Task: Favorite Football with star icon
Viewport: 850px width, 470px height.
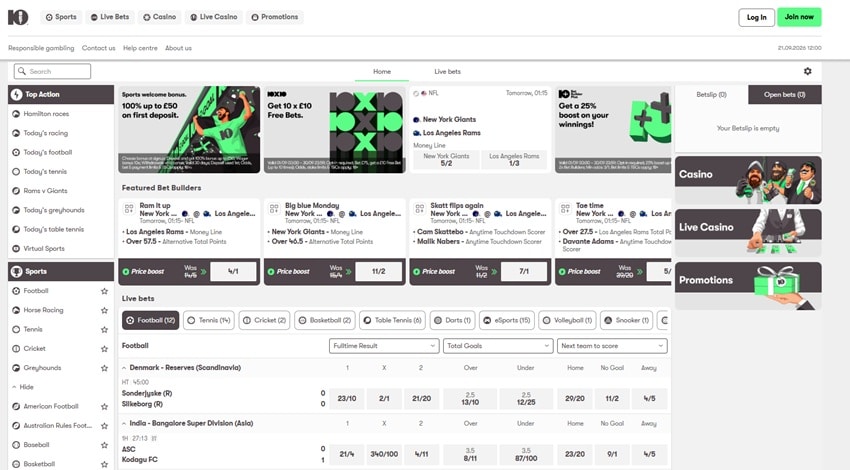Action: pyautogui.click(x=104, y=291)
